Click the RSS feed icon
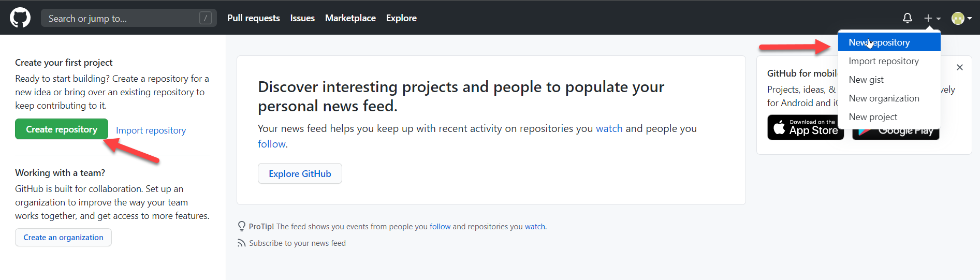 click(241, 243)
